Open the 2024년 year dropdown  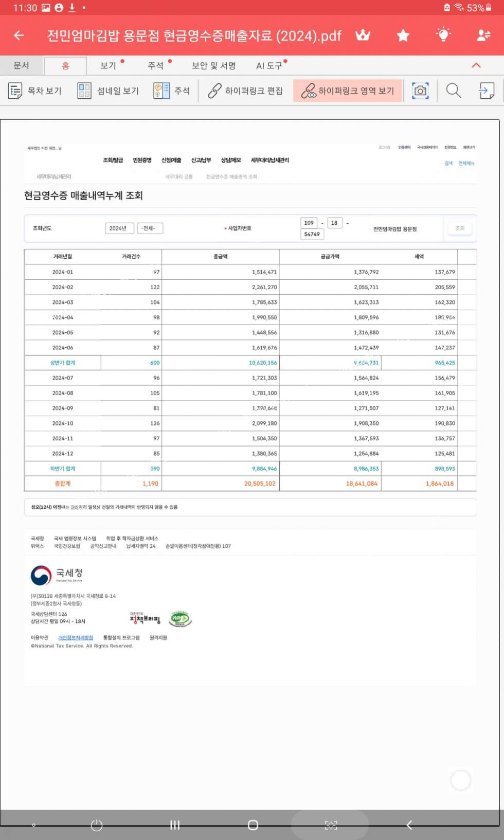[x=119, y=228]
